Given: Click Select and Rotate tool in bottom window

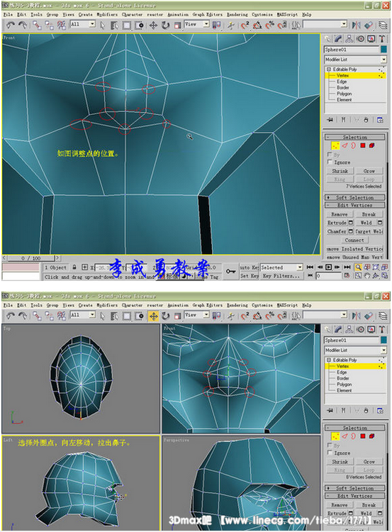Looking at the screenshot, I should [165, 316].
